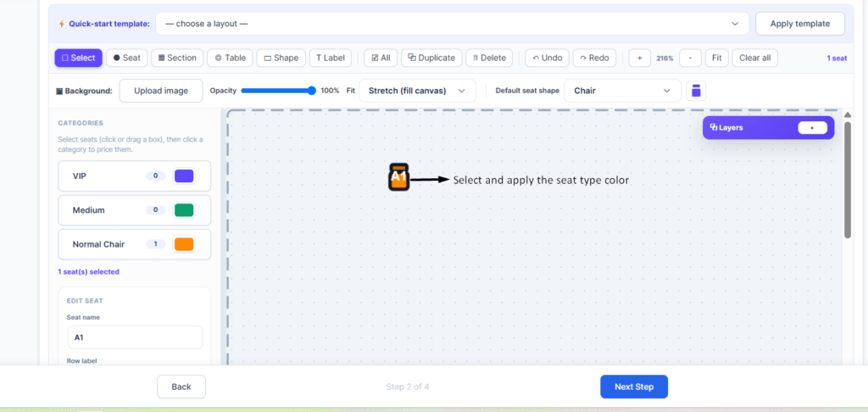Select the VIP category

135,176
